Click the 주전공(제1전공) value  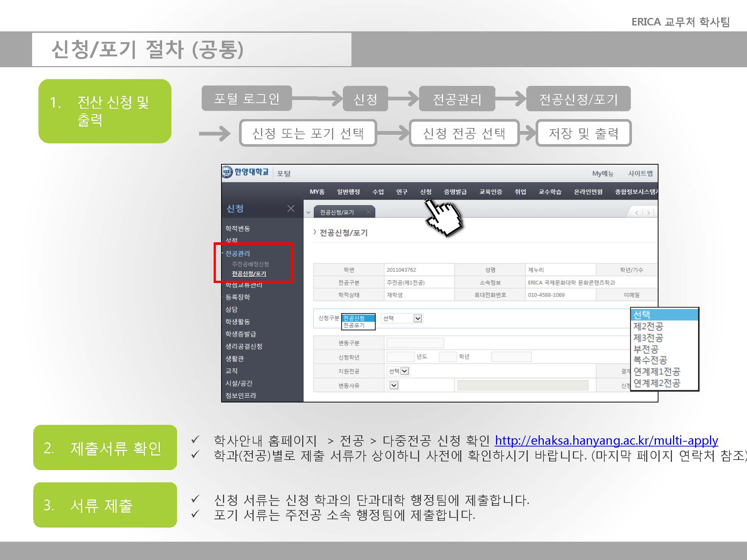click(406, 283)
